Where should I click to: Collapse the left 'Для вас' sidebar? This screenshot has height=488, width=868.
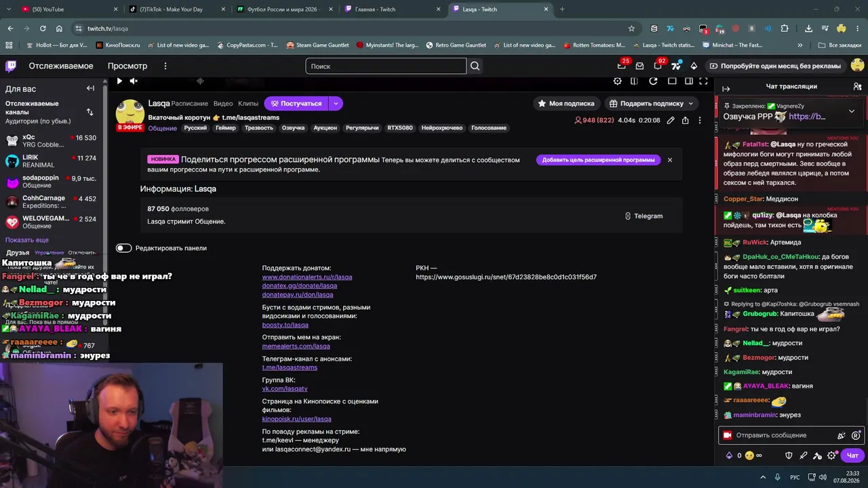coord(90,88)
